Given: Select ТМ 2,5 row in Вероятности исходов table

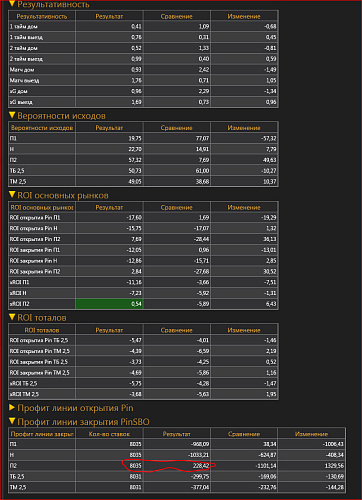Looking at the screenshot, I should [143, 181].
